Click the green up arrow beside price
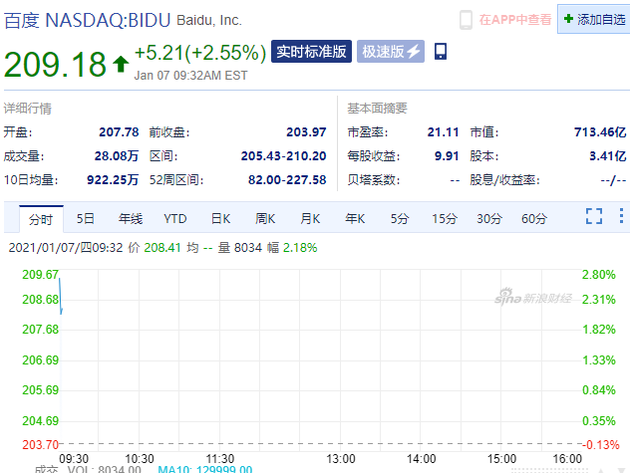Image resolution: width=630 pixels, height=473 pixels. pyautogui.click(x=121, y=64)
